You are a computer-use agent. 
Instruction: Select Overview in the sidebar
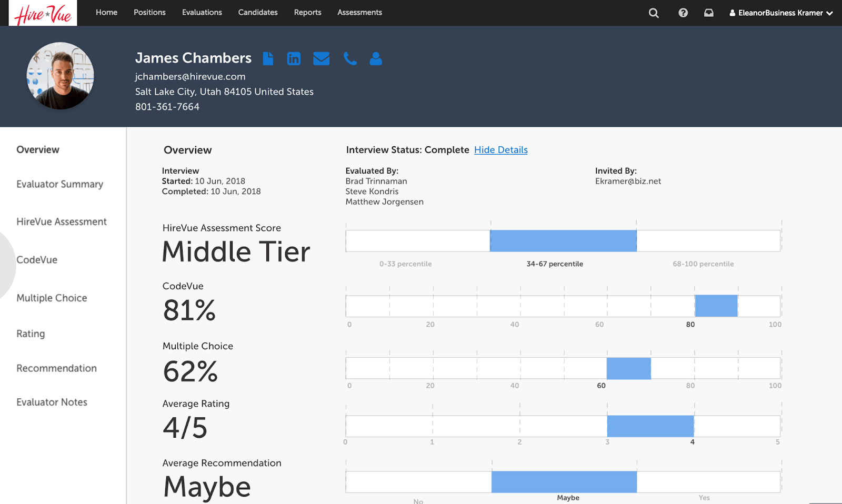(x=38, y=150)
